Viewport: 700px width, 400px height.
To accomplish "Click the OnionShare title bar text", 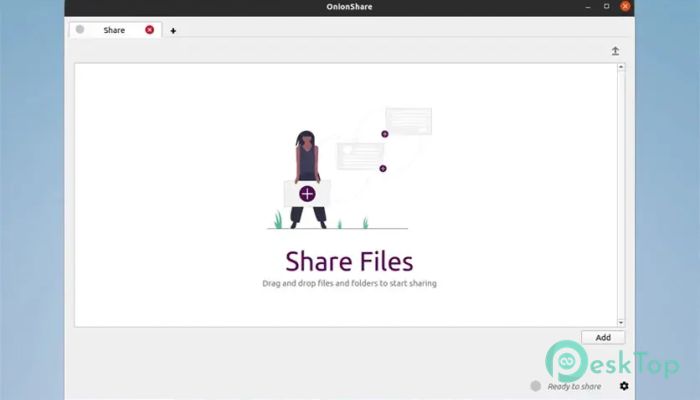I will point(349,7).
